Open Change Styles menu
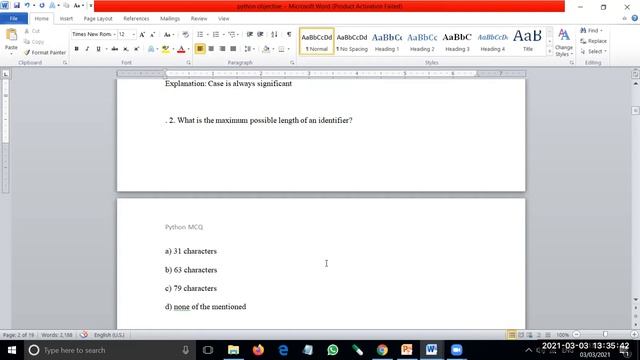Image resolution: width=640 pixels, height=360 pixels. tap(564, 42)
